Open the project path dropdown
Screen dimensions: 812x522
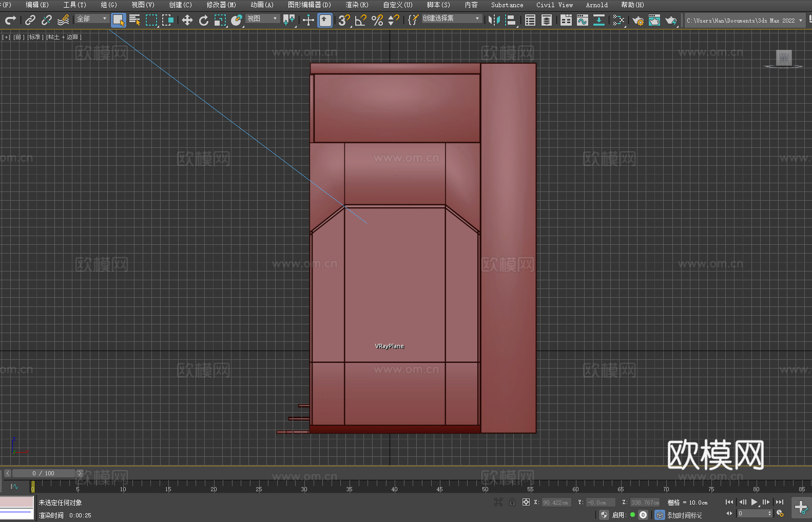[x=745, y=21]
